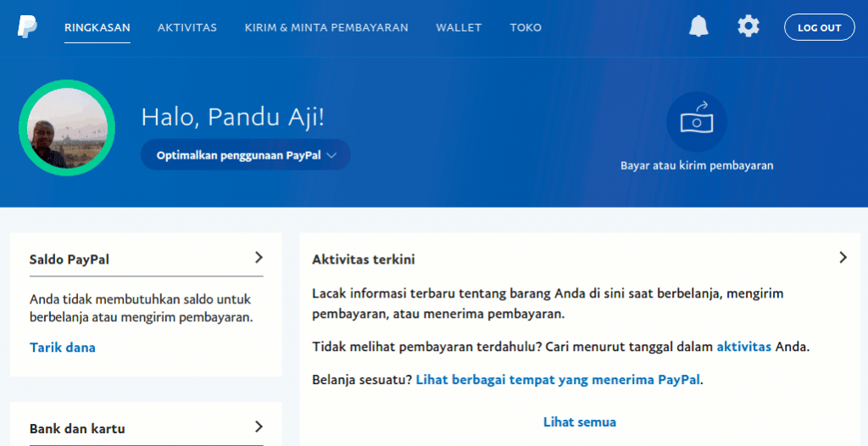
Task: Open Bank dan kartu chevron arrow
Action: [259, 426]
